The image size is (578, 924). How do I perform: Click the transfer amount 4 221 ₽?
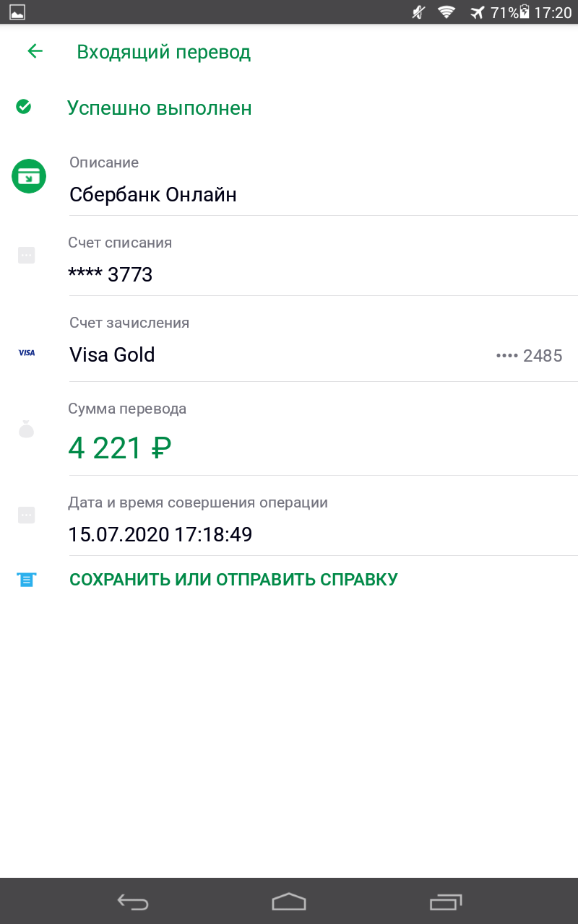pos(120,448)
